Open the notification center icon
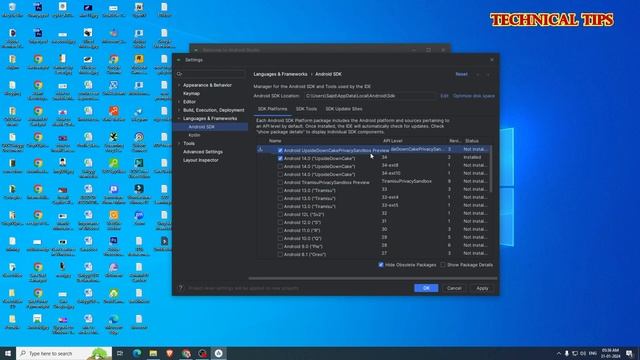The height and width of the screenshot is (360, 640). [x=629, y=353]
